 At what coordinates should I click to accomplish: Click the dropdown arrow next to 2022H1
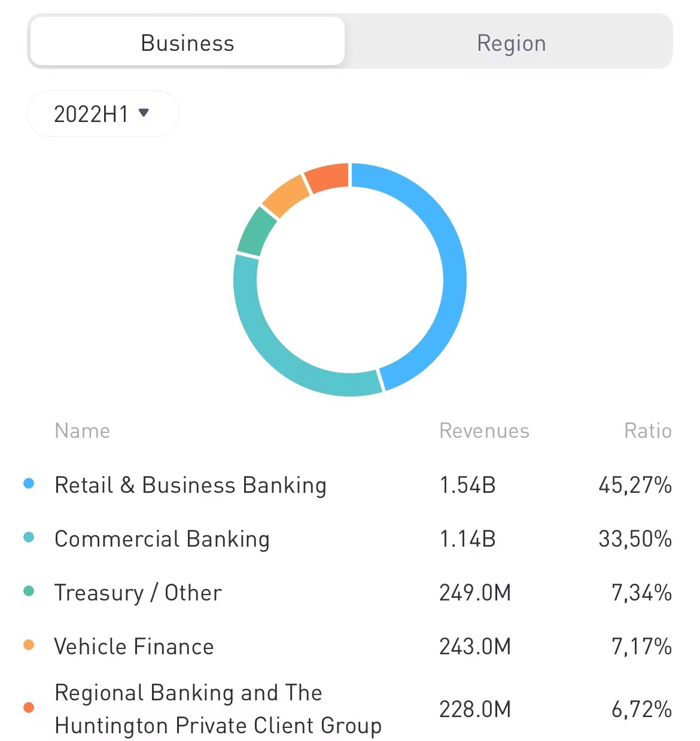[x=144, y=112]
